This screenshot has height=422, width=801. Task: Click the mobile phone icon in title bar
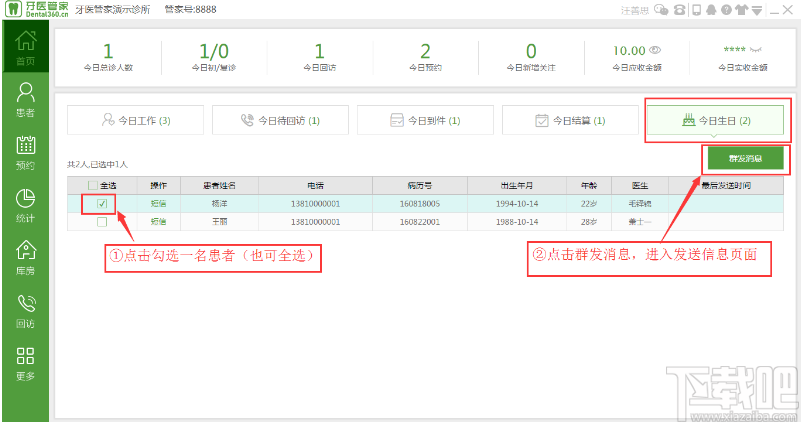click(696, 10)
